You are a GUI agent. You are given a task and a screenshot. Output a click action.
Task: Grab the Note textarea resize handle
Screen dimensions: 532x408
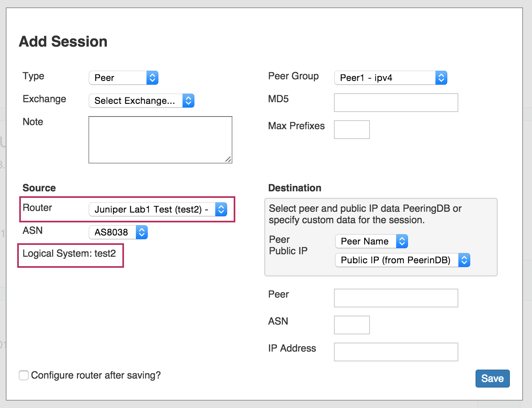tap(228, 159)
